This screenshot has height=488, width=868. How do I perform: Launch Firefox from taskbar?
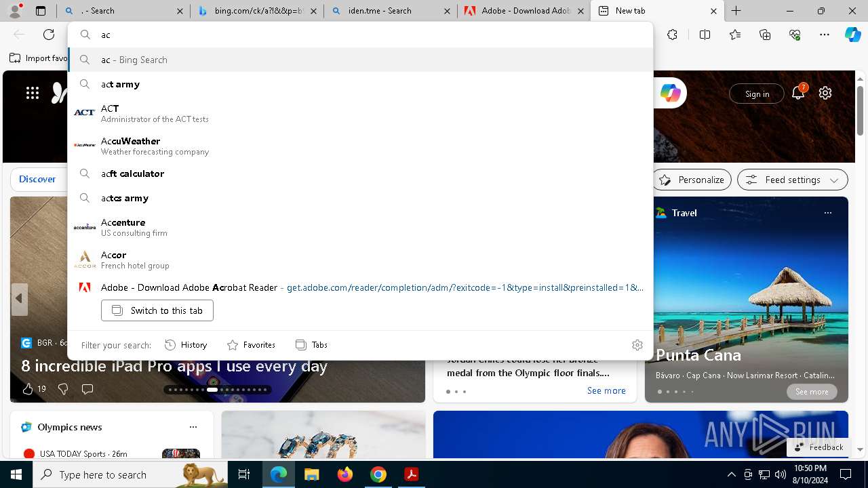click(345, 474)
